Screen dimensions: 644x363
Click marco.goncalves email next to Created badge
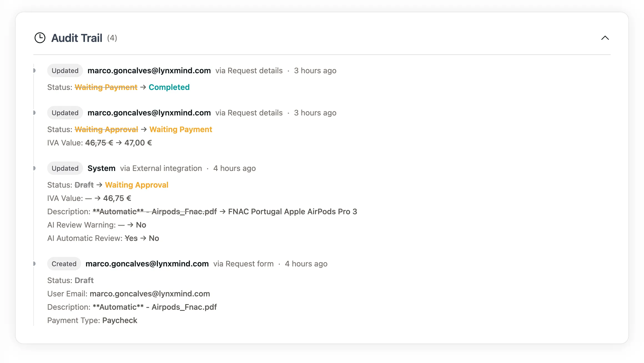(x=147, y=264)
